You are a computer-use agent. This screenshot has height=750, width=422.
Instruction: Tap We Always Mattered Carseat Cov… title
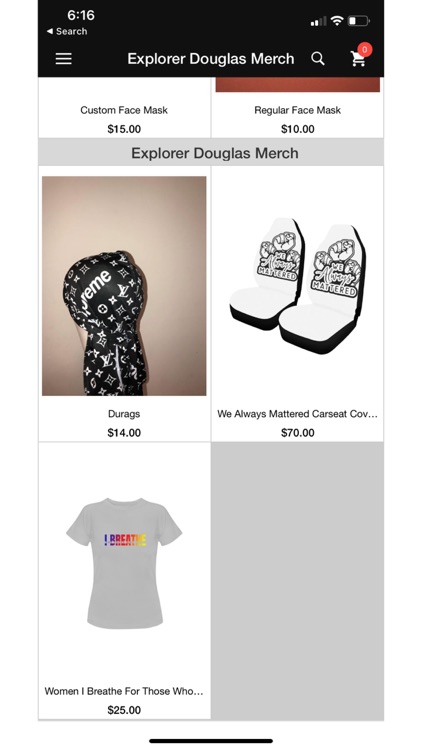[x=298, y=414]
